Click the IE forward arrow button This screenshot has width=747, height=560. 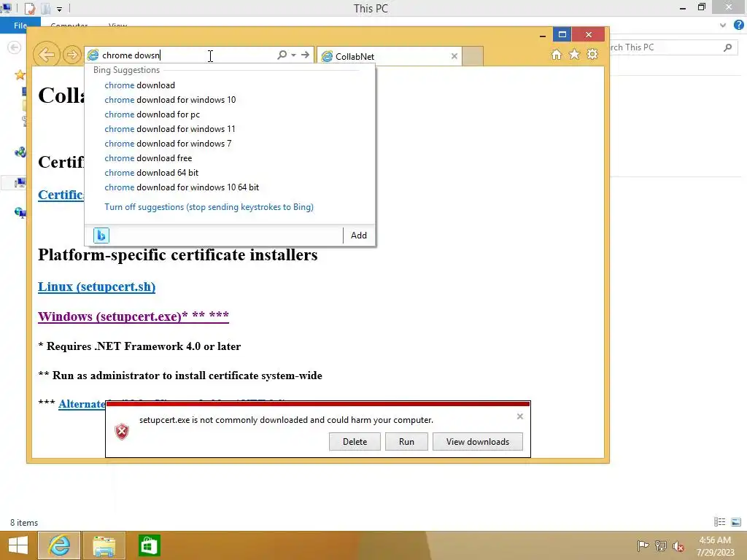tap(72, 55)
